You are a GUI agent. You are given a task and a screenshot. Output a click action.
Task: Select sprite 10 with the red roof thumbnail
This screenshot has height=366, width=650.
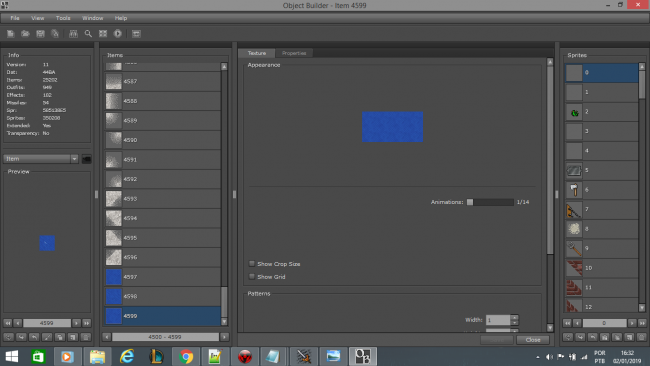pyautogui.click(x=601, y=268)
